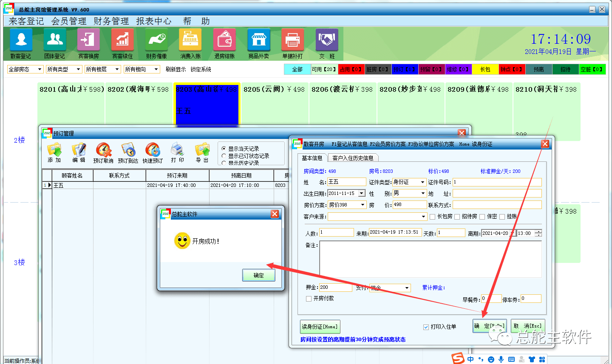Check the 挂账 checkbox
Image resolution: width=612 pixels, height=364 pixels.
click(x=502, y=217)
